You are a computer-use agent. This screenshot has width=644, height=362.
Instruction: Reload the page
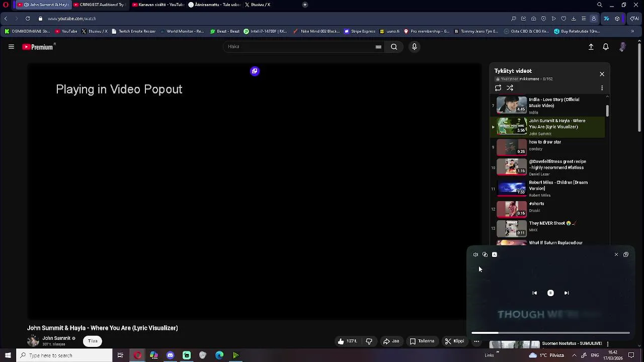pos(28,19)
